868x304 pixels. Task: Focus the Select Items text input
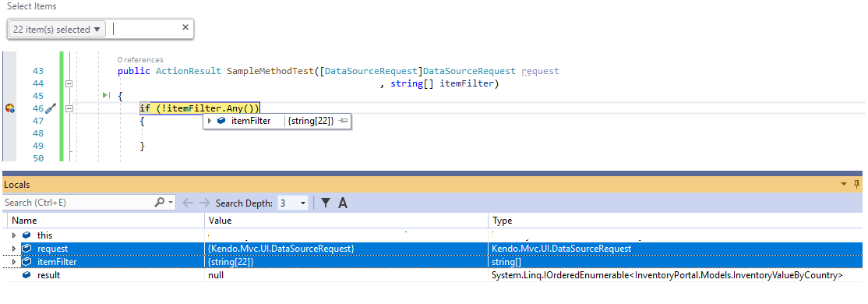point(145,30)
